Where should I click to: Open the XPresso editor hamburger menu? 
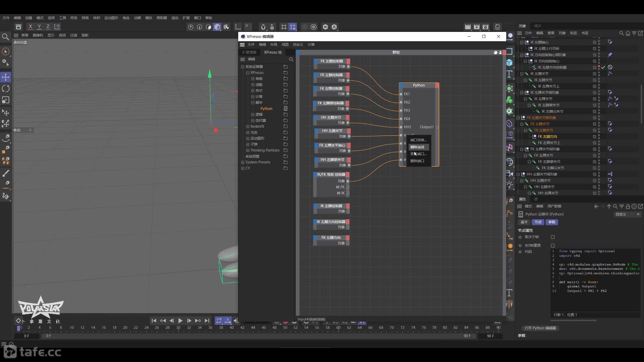242,45
